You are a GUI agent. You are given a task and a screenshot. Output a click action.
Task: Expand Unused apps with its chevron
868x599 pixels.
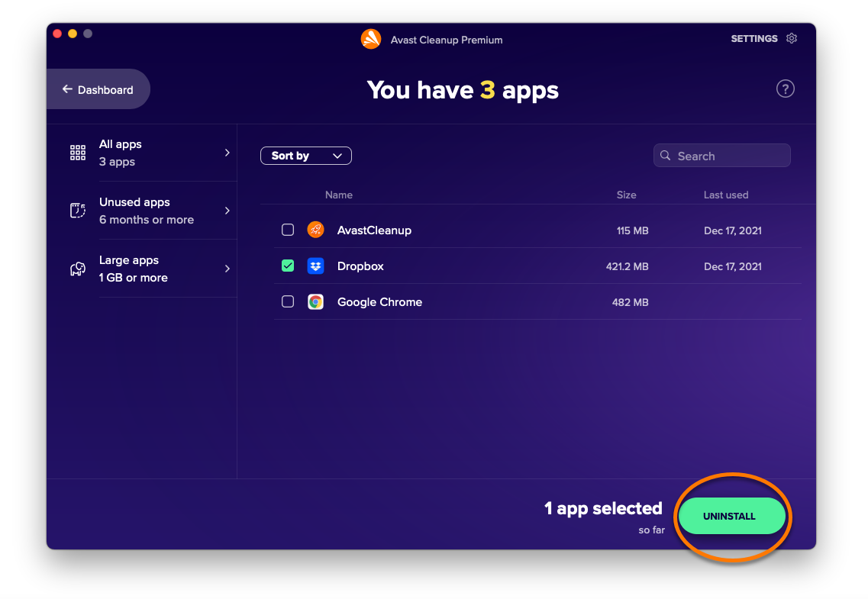coord(227,211)
